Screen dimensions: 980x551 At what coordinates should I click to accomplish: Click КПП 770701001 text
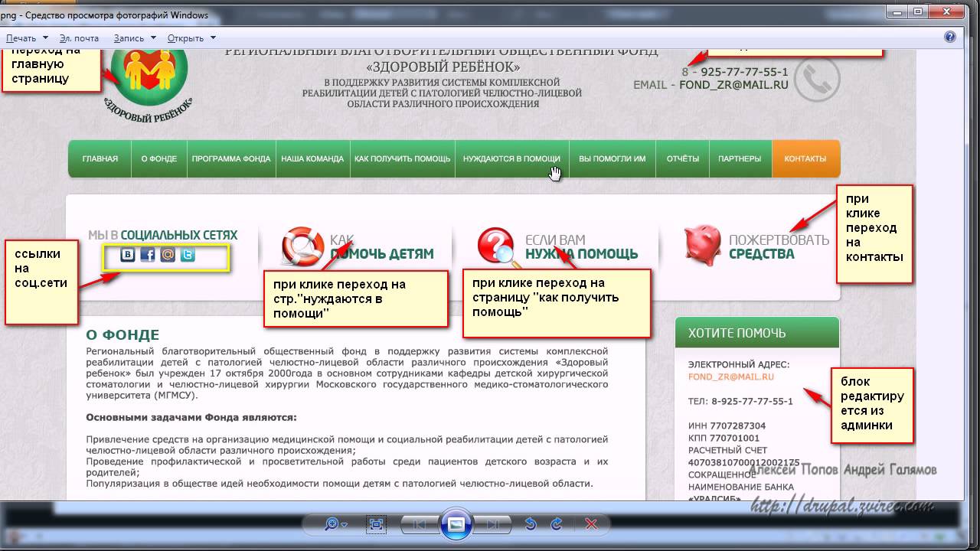(x=724, y=438)
